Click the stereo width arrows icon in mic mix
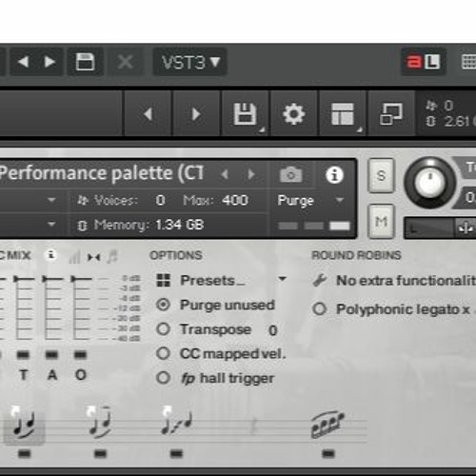 point(94,257)
